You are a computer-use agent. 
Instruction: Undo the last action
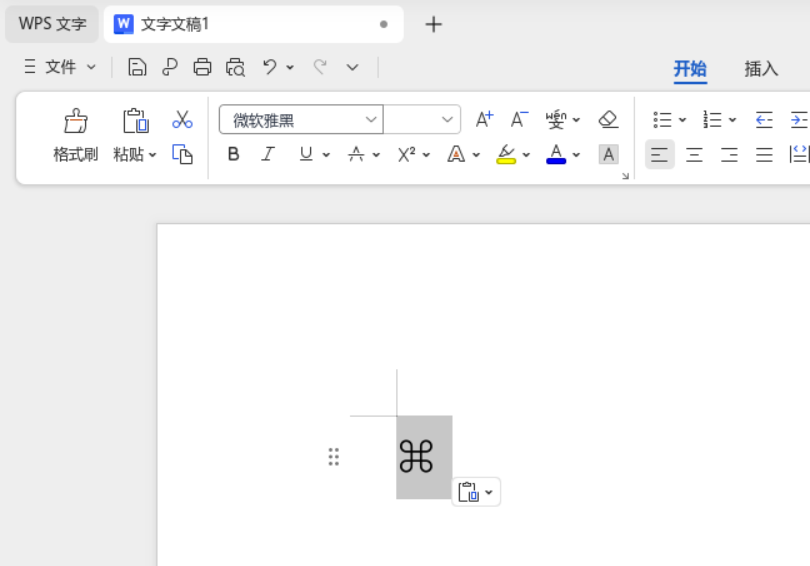point(270,67)
